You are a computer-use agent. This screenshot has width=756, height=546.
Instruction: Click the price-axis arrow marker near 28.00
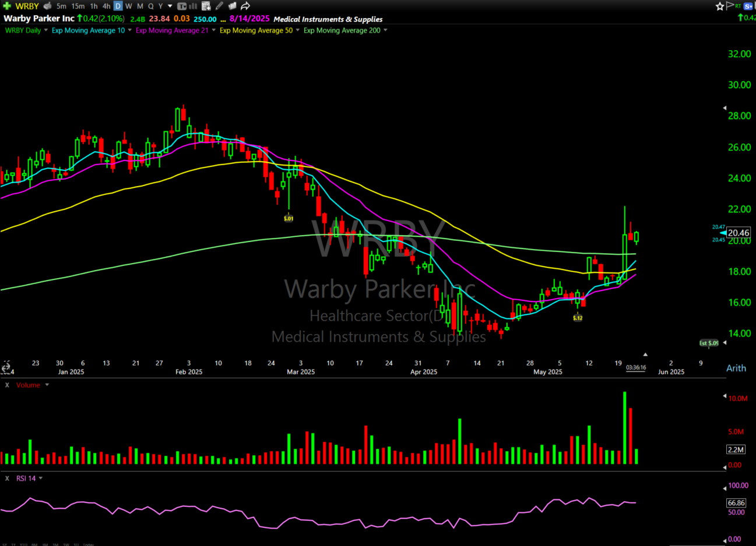pyautogui.click(x=725, y=108)
